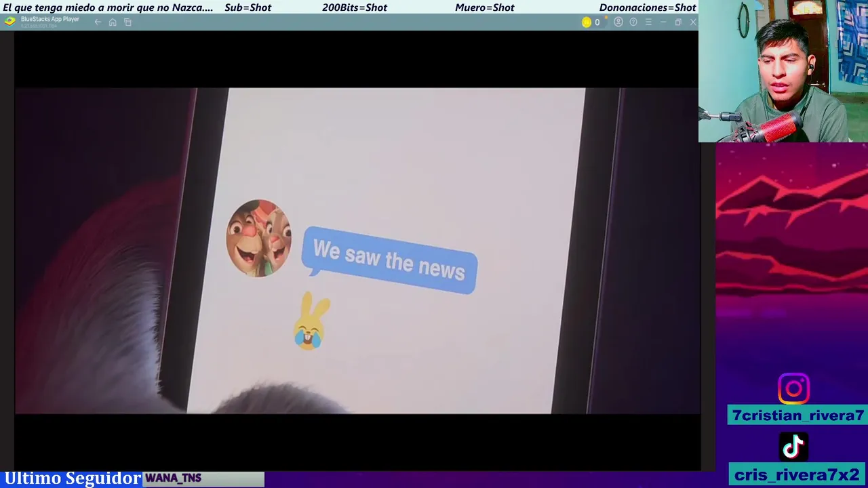Click the 'Sub=Shot' banner text

(248, 7)
